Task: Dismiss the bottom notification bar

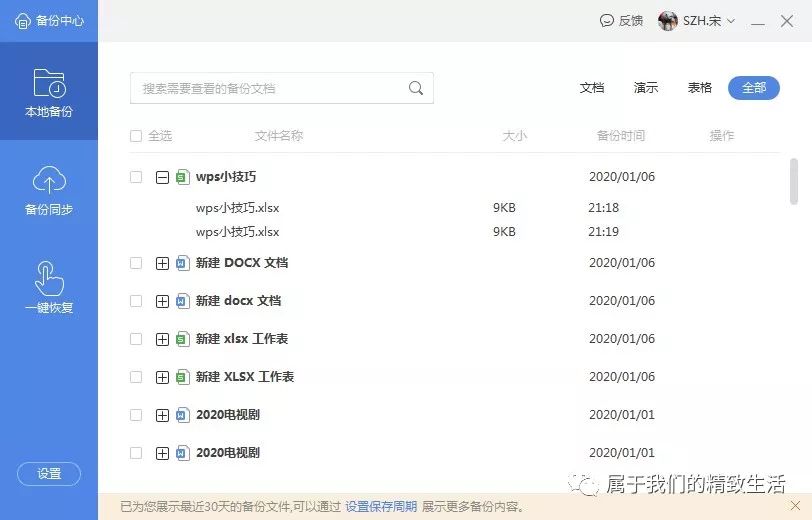Action: 795,505
